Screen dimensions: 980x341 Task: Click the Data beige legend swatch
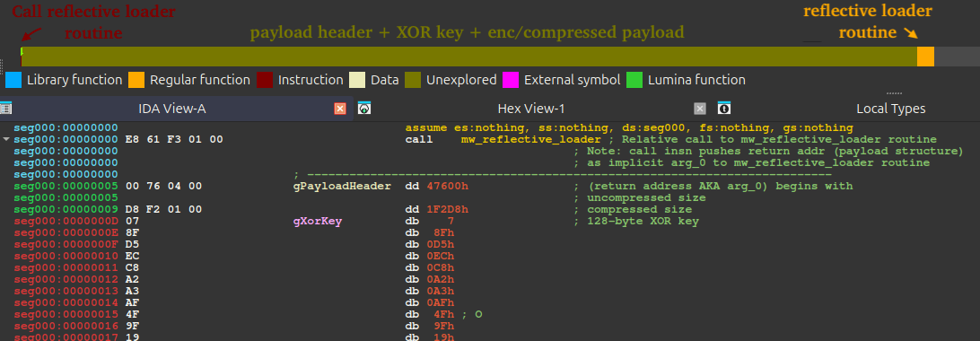tap(357, 80)
